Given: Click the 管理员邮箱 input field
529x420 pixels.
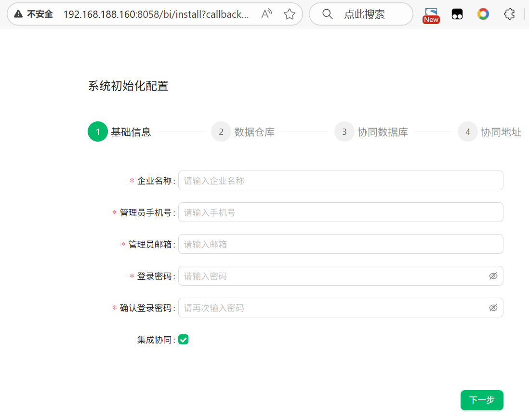Looking at the screenshot, I should (340, 244).
